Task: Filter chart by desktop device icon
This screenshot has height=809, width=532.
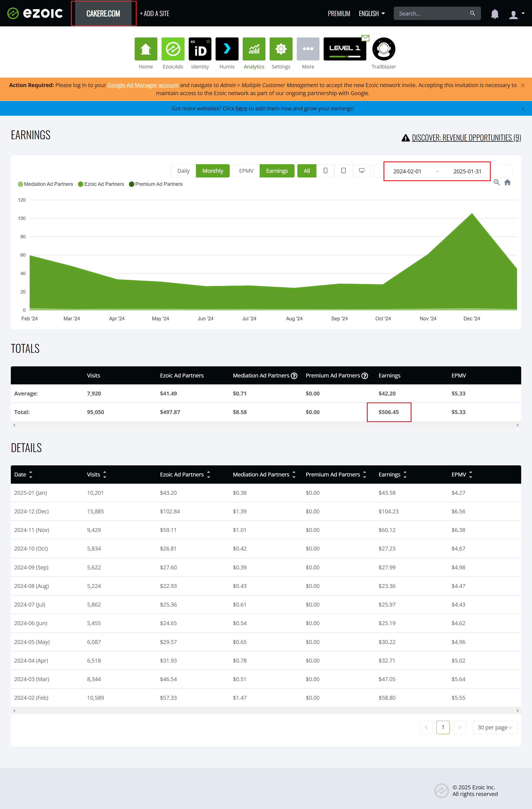Action: pyautogui.click(x=362, y=171)
